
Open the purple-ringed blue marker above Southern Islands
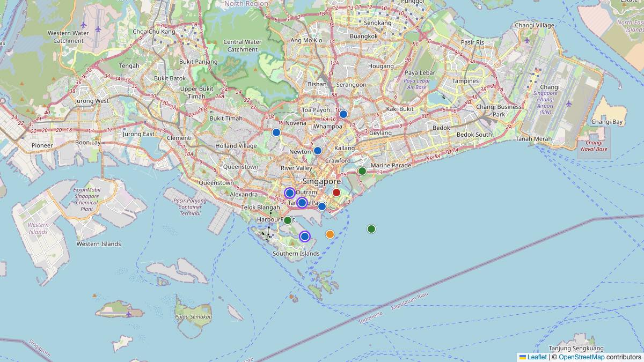[x=305, y=237]
